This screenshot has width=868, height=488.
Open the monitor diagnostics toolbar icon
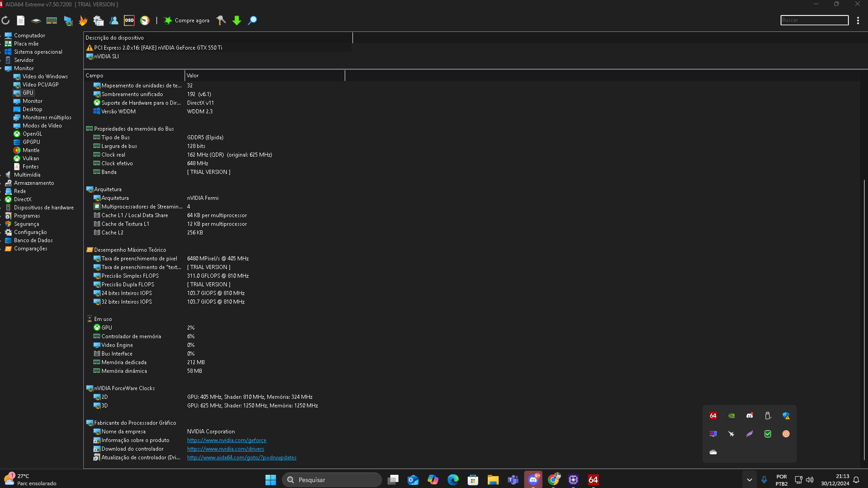67,20
